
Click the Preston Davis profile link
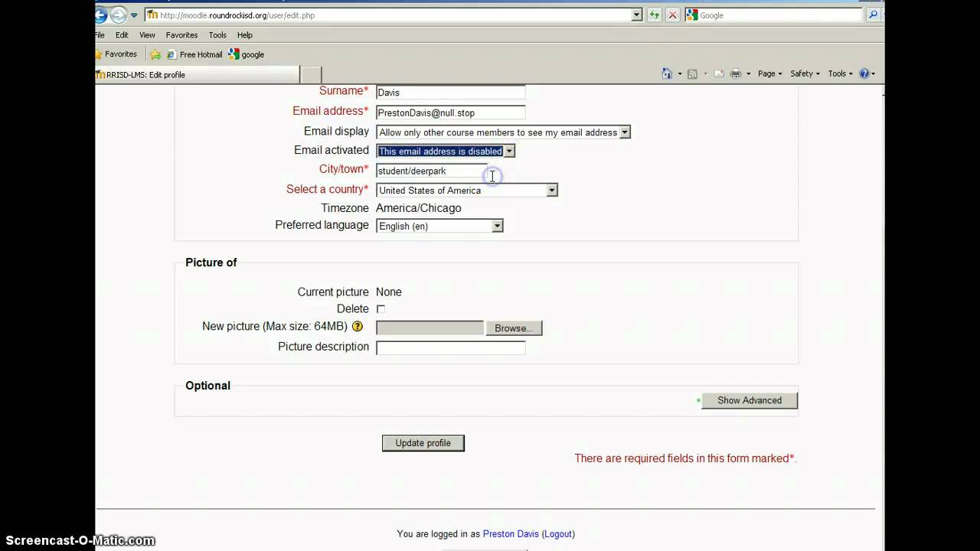pos(511,534)
